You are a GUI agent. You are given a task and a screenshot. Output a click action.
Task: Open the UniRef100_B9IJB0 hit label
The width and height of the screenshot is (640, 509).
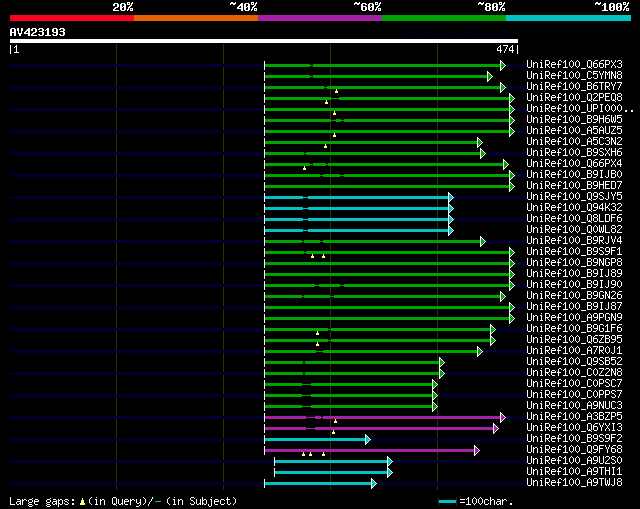(574, 175)
